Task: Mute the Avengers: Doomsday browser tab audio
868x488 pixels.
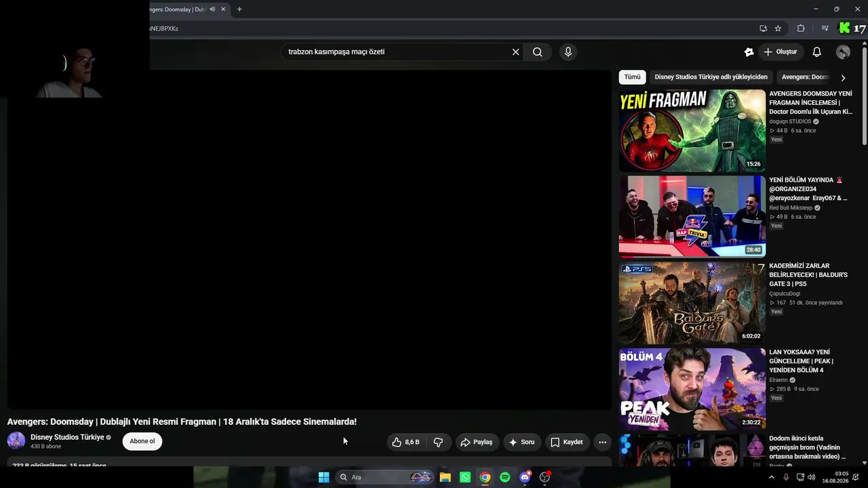Action: [x=212, y=9]
